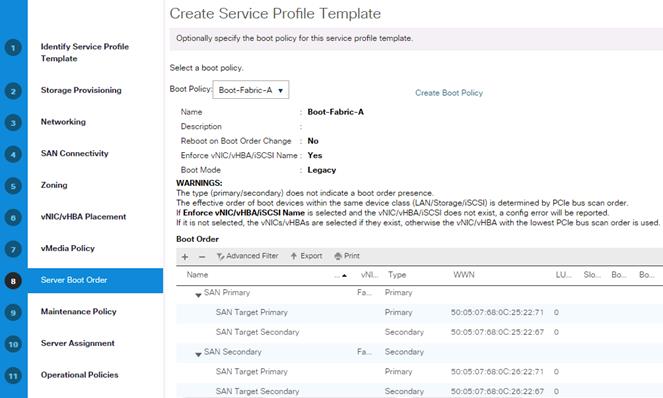Open Advanced Filter in the Boot Order toolbar
The height and width of the screenshot is (398, 663).
(247, 256)
